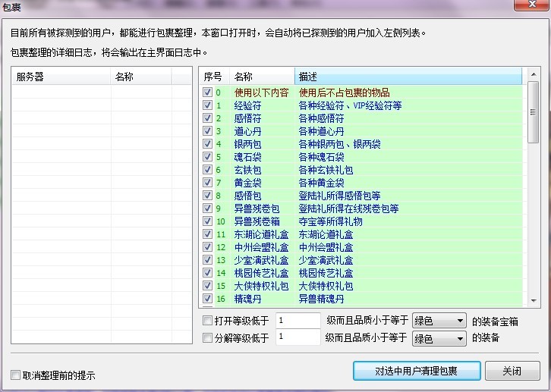Click the level field for 打开等级低于
Image resolution: width=551 pixels, height=392 pixels.
click(298, 321)
